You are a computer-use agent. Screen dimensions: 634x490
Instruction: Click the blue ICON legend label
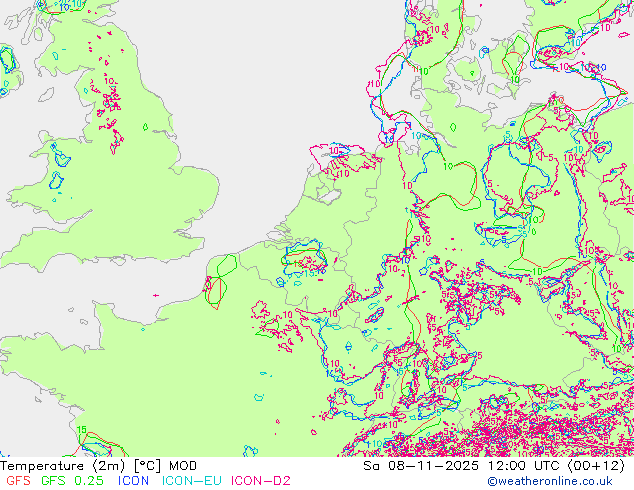click(133, 481)
